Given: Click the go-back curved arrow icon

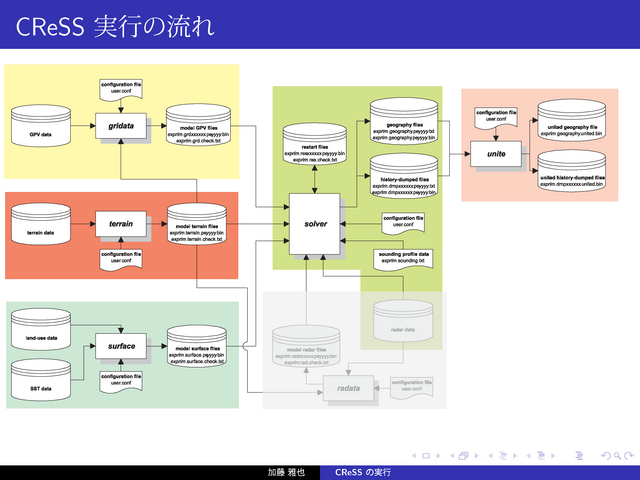Looking at the screenshot, I should pos(605,456).
